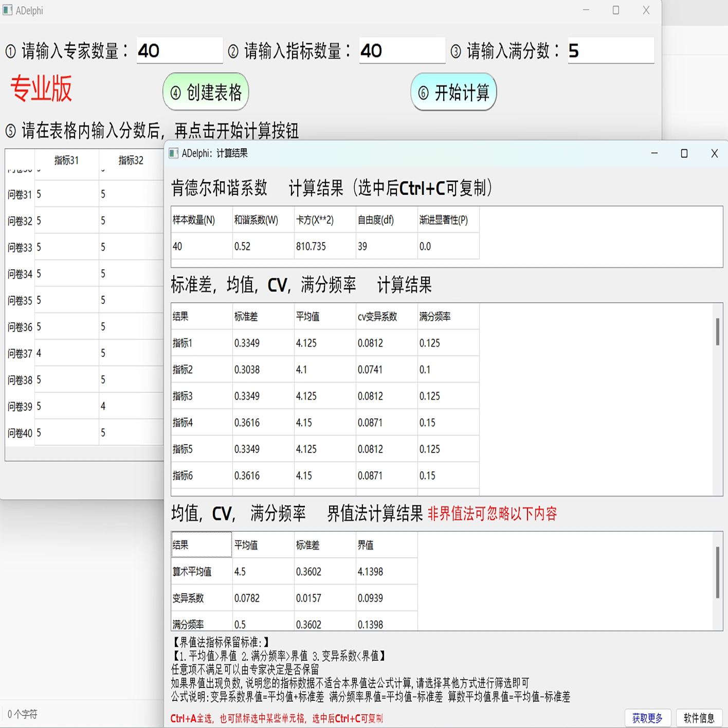Select the 界值 value 4.1398
The width and height of the screenshot is (728, 728).
(387, 572)
